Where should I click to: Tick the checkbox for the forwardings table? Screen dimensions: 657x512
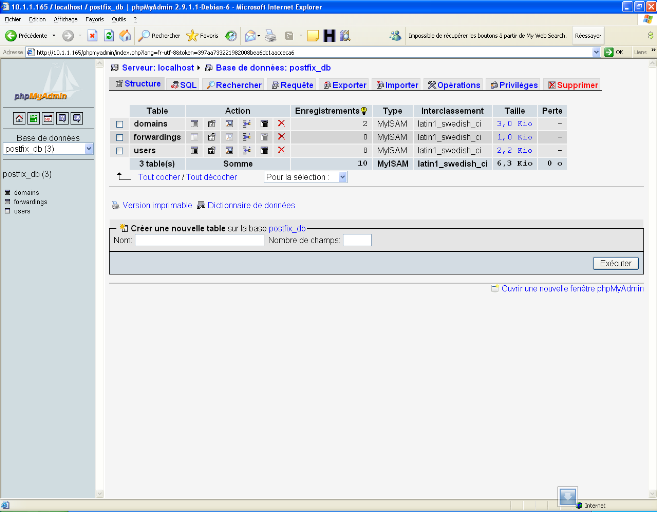tap(119, 137)
